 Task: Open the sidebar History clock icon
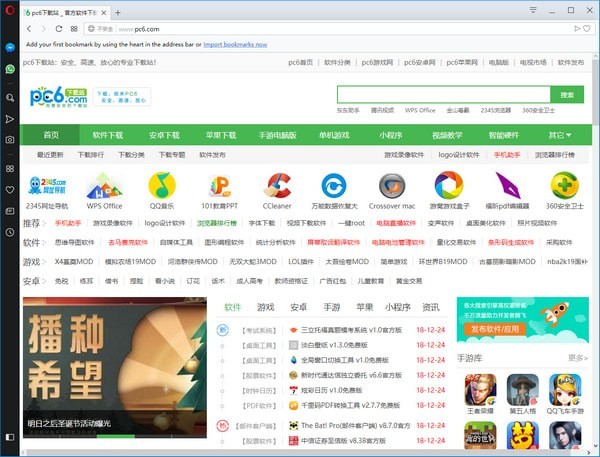coord(10,232)
